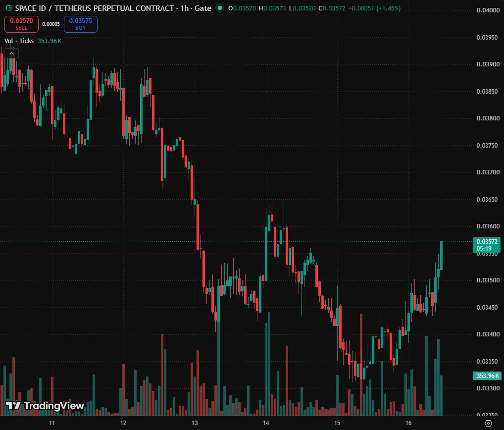Click the 0.03400 price axis label
Viewport: 504px width, 430px height.
pyautogui.click(x=488, y=334)
